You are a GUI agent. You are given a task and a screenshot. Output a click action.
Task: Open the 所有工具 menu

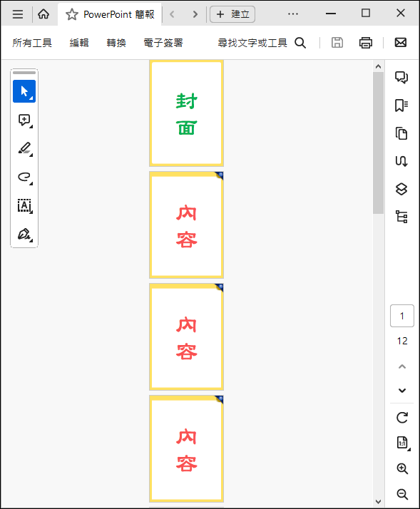click(32, 43)
